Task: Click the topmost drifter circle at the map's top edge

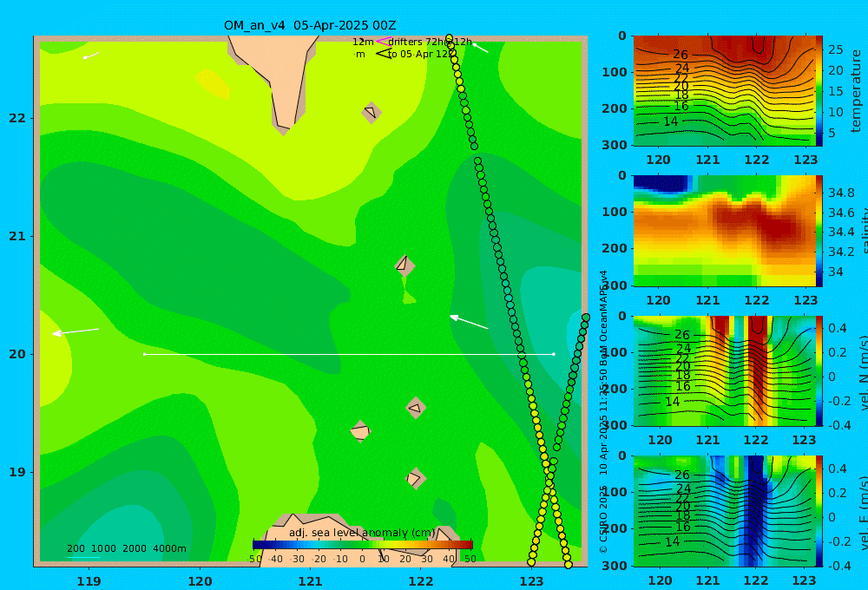Action: (x=449, y=38)
